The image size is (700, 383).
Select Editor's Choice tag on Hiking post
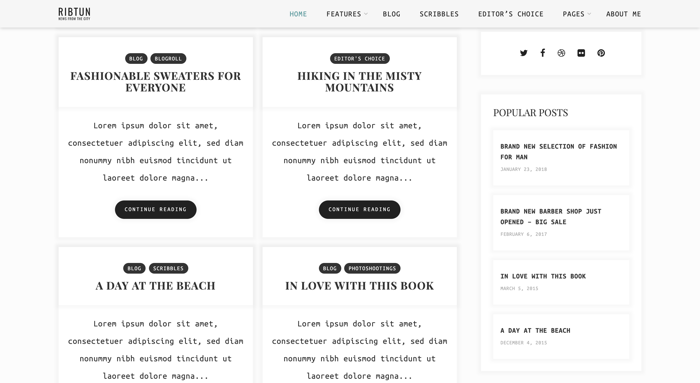tap(359, 58)
